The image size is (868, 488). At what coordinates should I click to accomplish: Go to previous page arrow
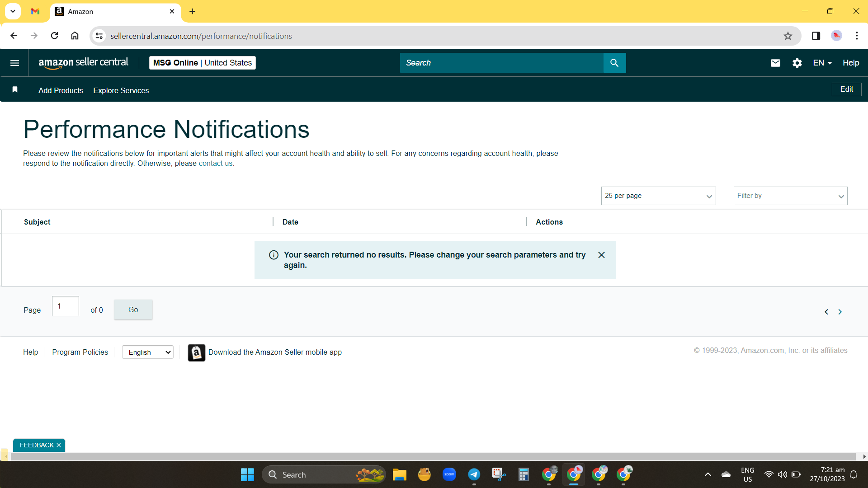pyautogui.click(x=826, y=312)
